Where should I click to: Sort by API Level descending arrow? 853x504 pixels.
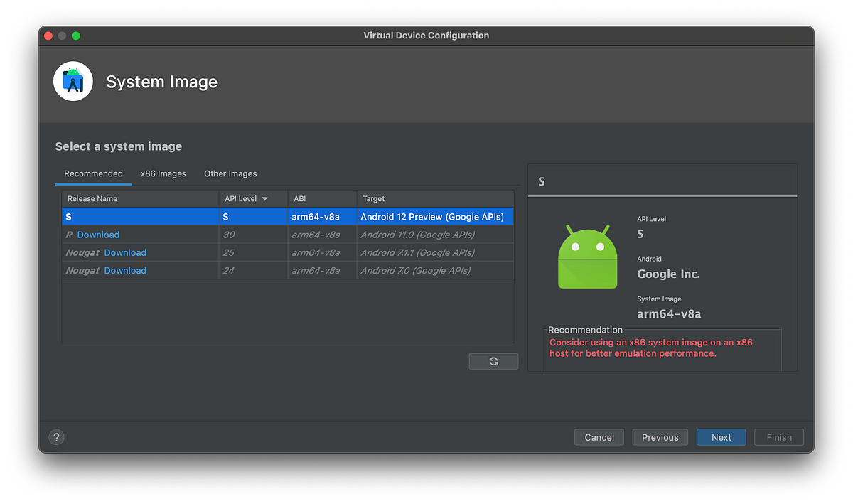(265, 199)
